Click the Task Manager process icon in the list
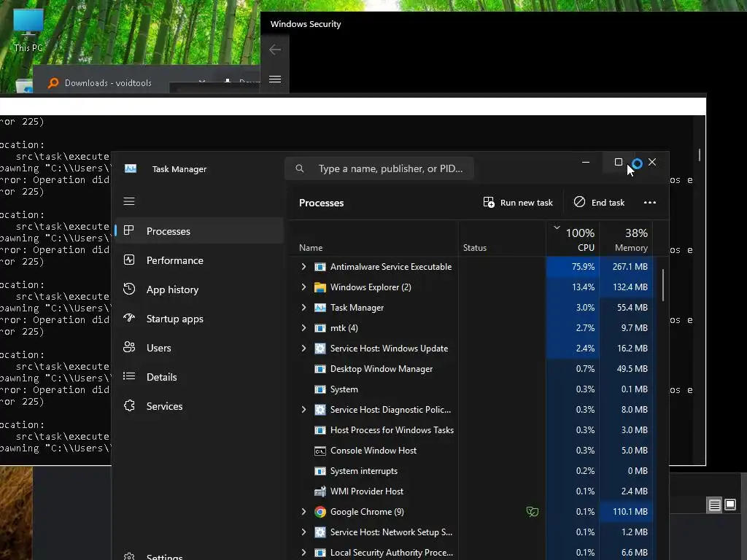 pyautogui.click(x=320, y=308)
